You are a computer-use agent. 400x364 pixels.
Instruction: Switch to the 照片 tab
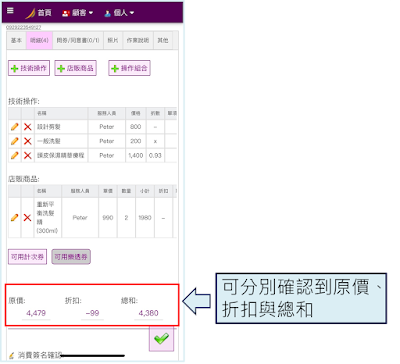pyautogui.click(x=113, y=40)
